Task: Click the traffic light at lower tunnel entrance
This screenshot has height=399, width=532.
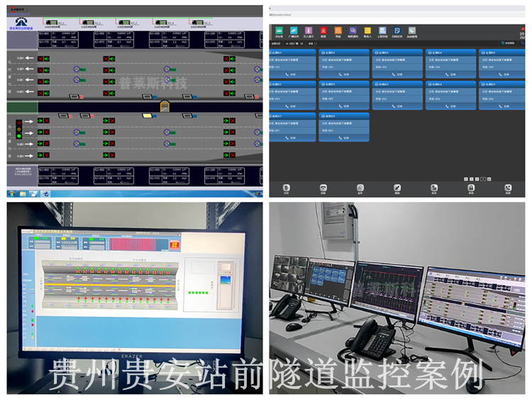Action: pyautogui.click(x=19, y=129)
